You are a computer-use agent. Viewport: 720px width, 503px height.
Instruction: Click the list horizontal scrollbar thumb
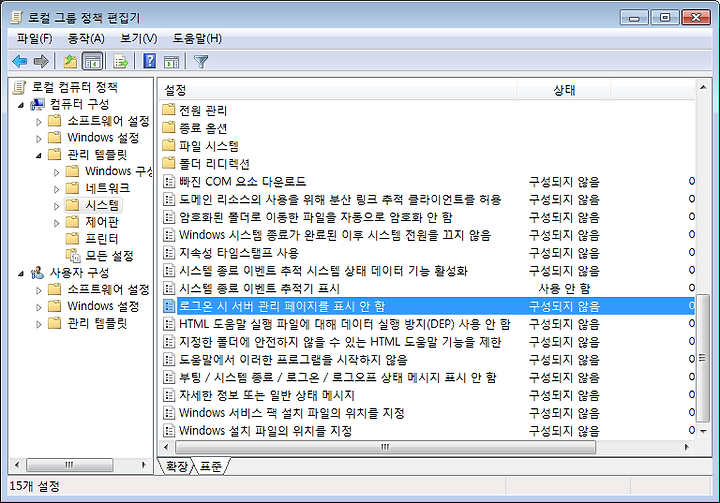[385, 447]
